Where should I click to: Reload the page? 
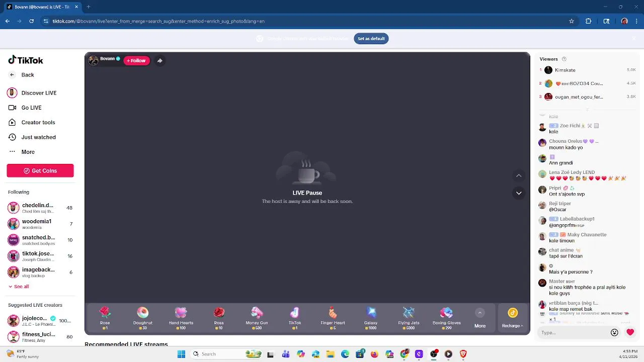(31, 21)
